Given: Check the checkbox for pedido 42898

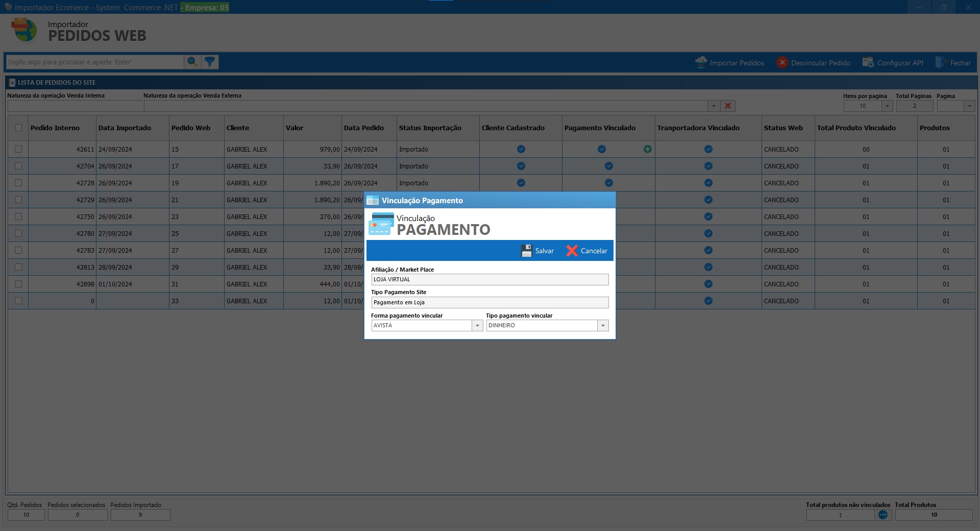Looking at the screenshot, I should [x=18, y=284].
